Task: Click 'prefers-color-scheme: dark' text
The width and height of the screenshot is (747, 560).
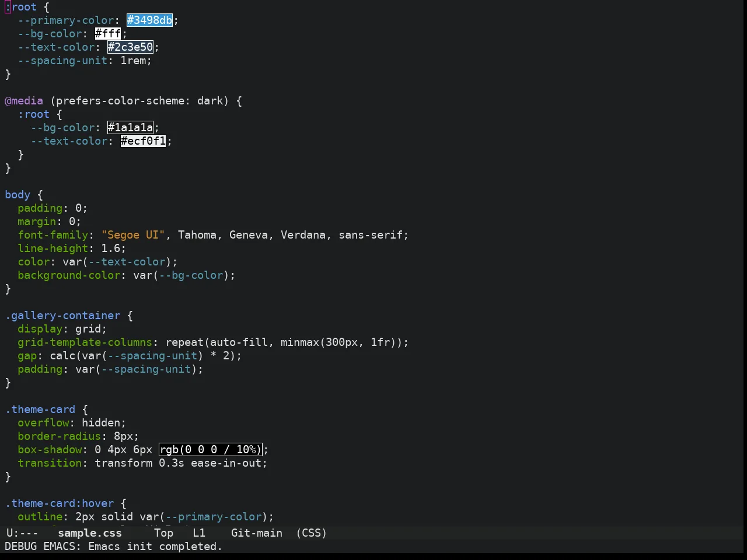Action: pos(139,101)
